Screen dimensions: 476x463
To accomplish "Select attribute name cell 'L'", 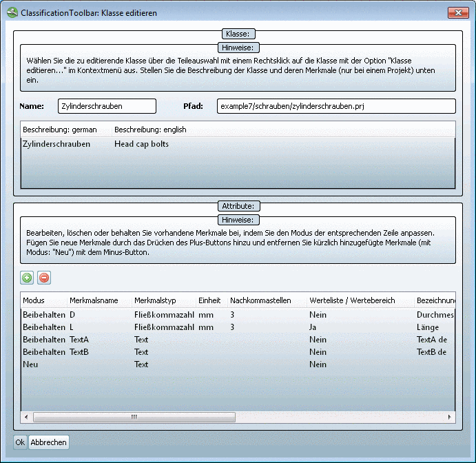I will coord(72,327).
